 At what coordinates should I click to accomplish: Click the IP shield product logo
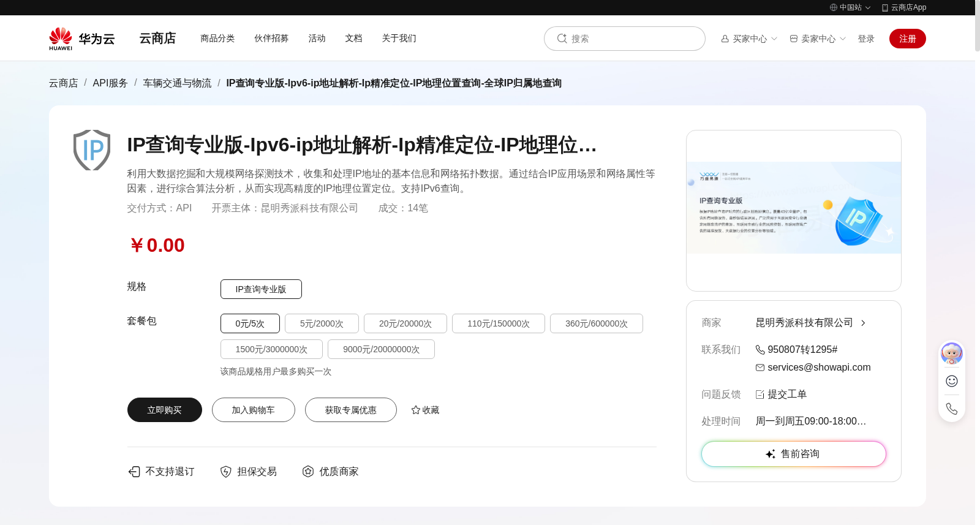click(x=92, y=150)
